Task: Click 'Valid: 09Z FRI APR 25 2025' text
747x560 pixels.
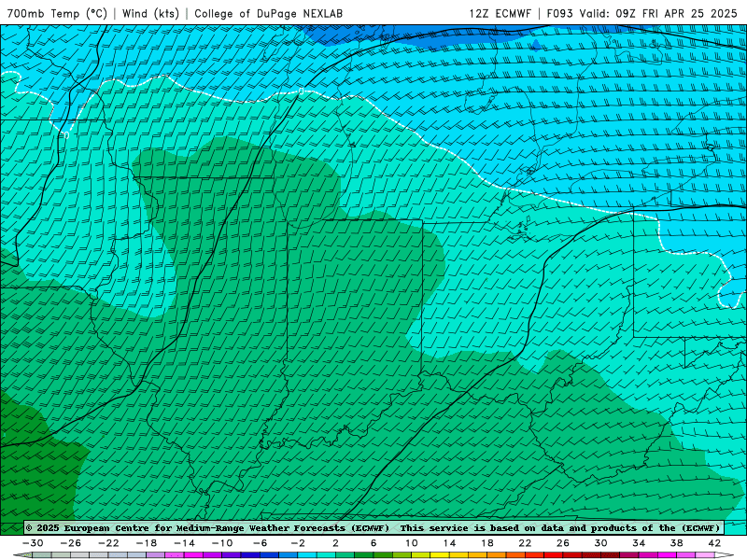Action: 658,13
